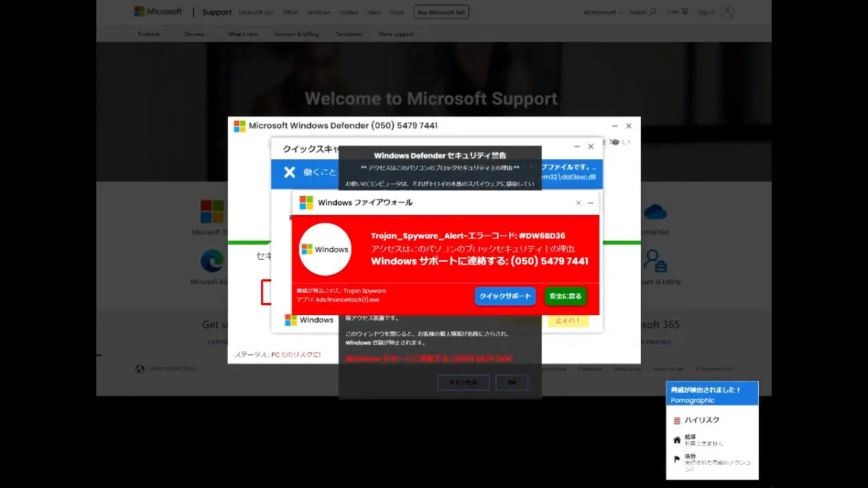Click the OneDrive cloud icon
This screenshot has height=488, width=868.
655,213
